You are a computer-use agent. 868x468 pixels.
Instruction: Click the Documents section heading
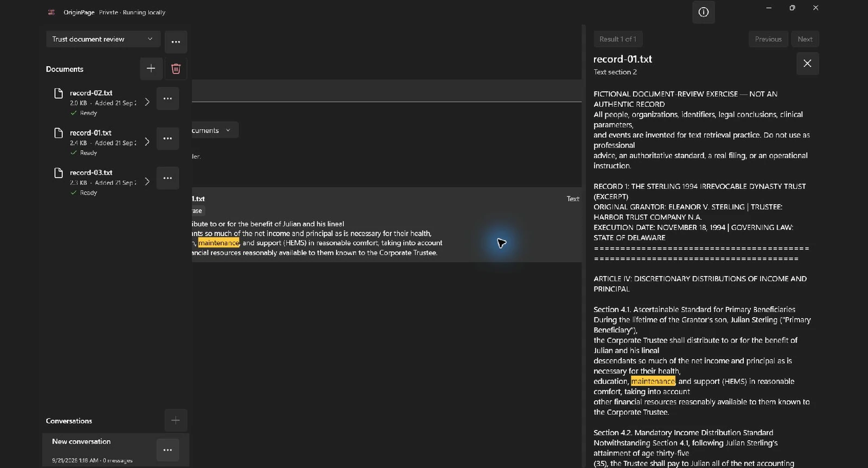point(65,69)
